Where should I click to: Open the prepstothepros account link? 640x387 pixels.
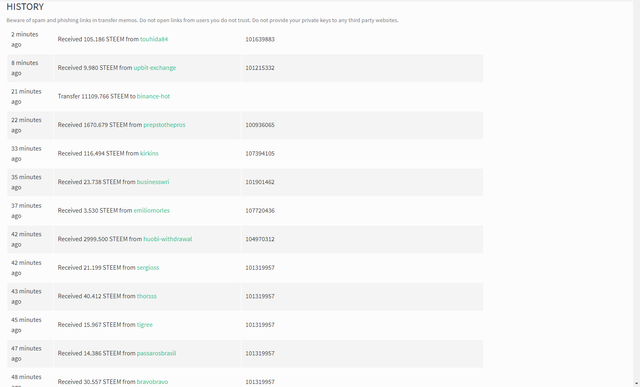[164, 125]
